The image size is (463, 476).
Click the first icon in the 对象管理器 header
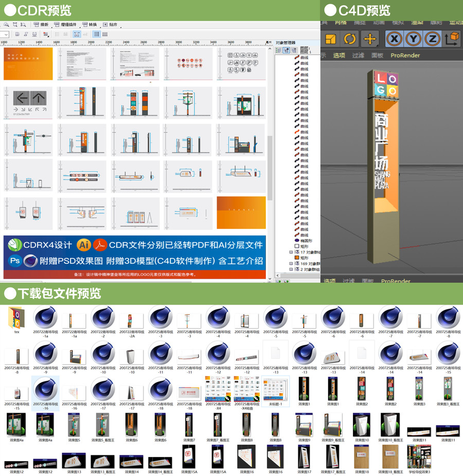278,50
